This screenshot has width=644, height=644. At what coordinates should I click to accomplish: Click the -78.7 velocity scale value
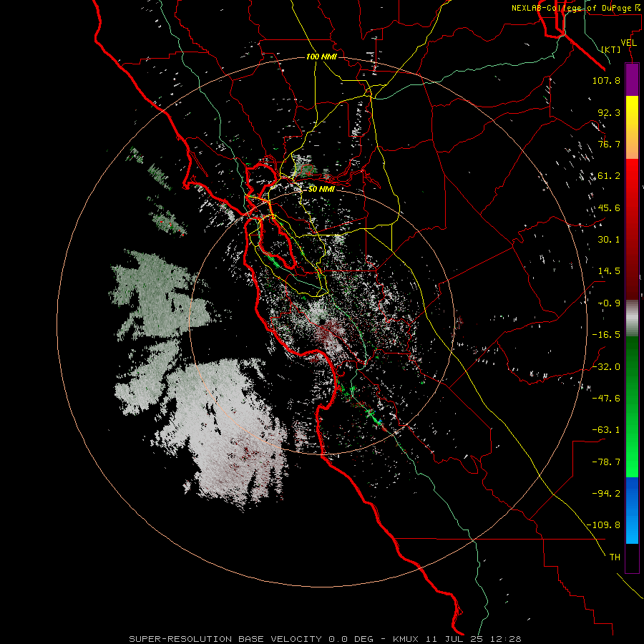coord(606,462)
